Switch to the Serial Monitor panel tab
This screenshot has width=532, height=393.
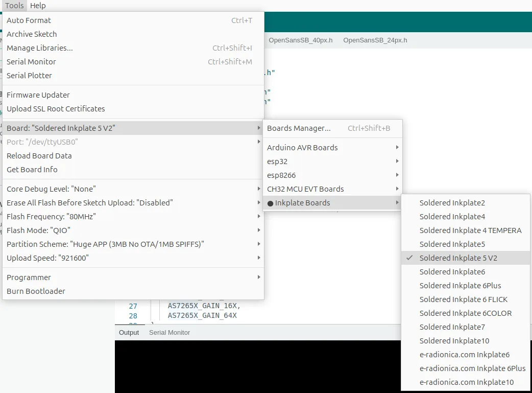tap(169, 333)
